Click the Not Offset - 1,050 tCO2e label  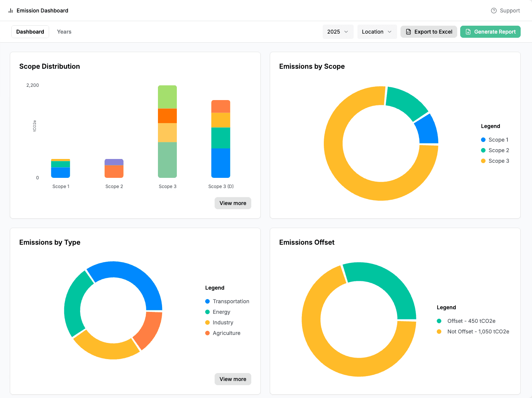[478, 332]
